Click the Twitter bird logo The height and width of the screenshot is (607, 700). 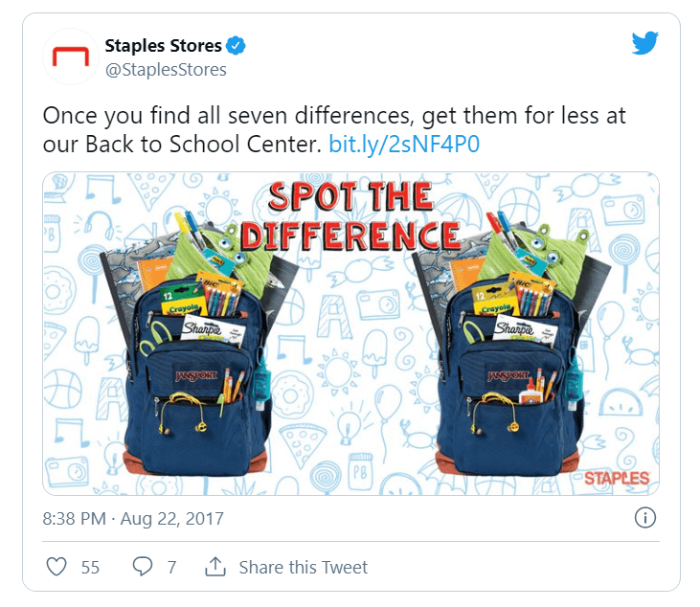point(645,43)
